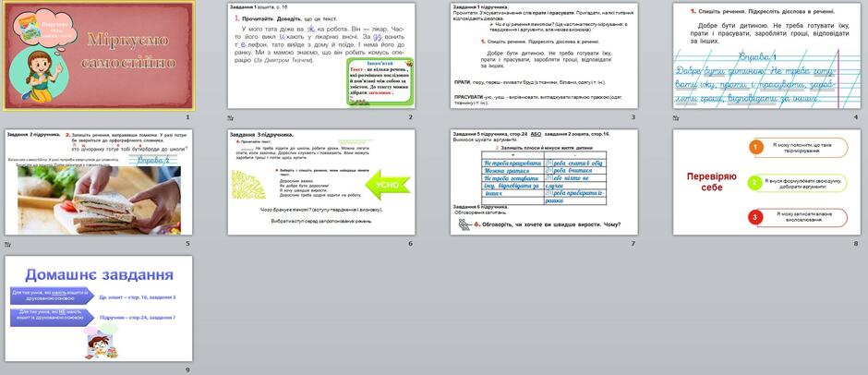This screenshot has height=375, width=868.
Task: Select slide 3 about ПРАТИ and ПРАСУВАТИ
Action: point(544,55)
